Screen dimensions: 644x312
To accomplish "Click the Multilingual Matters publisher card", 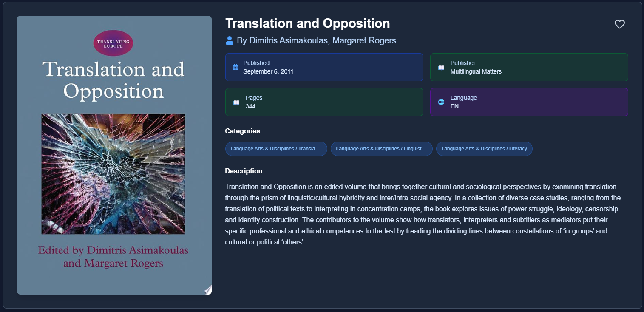I will tap(529, 67).
